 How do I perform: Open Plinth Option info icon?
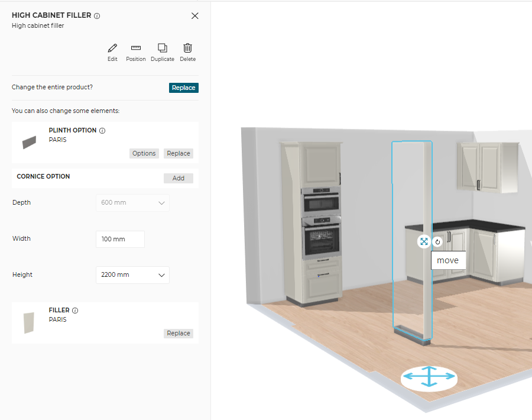pyautogui.click(x=102, y=131)
